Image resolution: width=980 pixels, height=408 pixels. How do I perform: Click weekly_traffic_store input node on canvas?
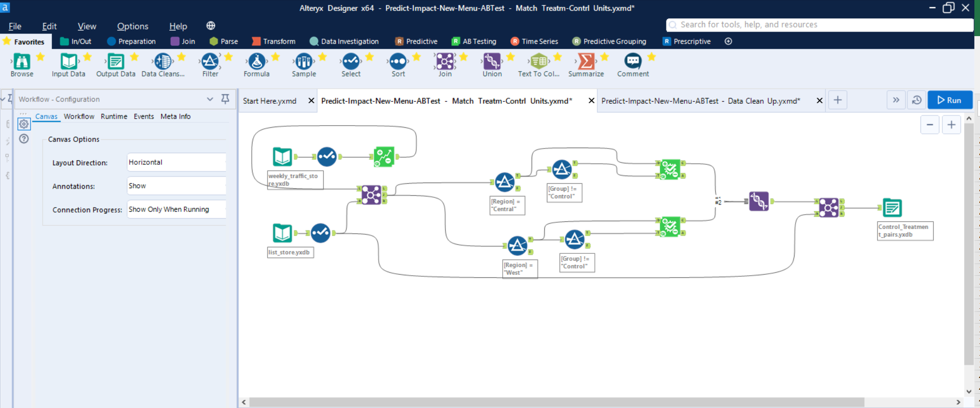tap(282, 157)
